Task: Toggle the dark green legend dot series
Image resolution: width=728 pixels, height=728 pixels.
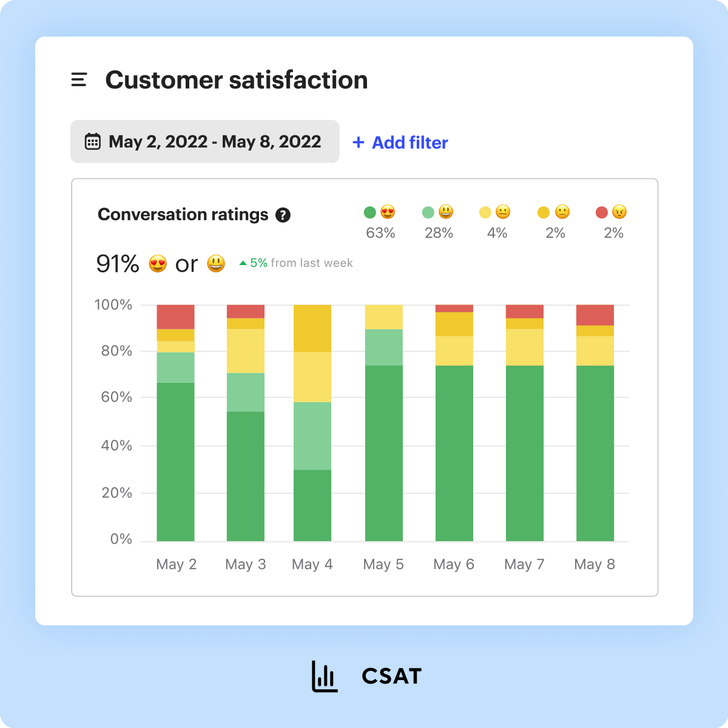Action: coord(370,212)
